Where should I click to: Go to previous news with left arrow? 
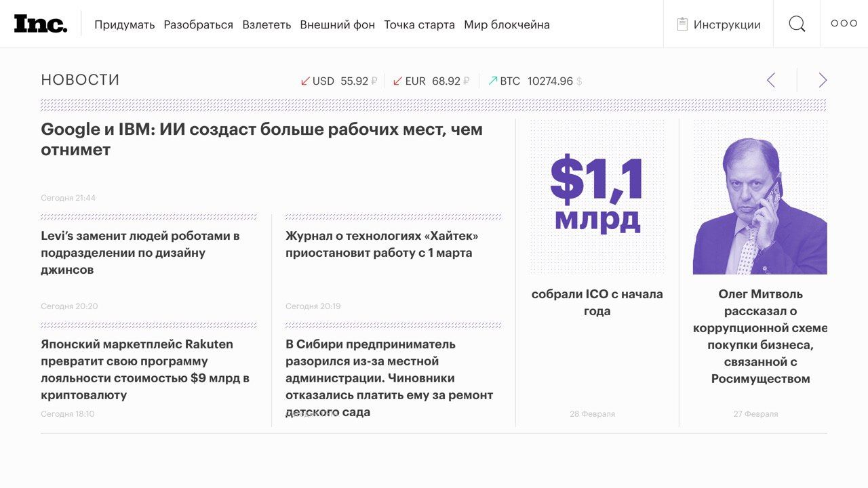click(x=770, y=80)
